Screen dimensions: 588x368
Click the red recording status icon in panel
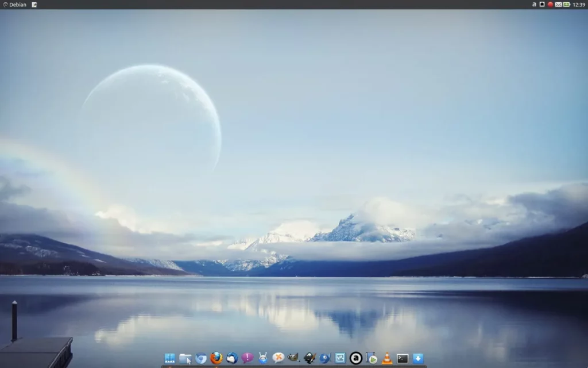[x=550, y=4]
